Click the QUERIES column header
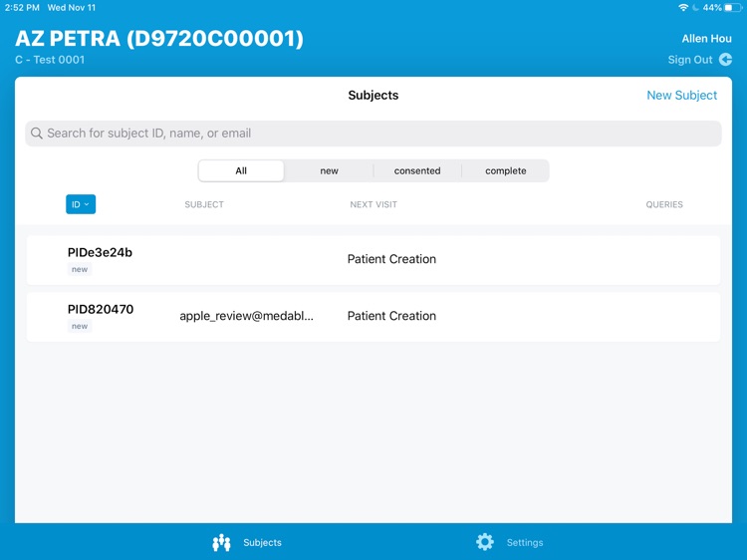This screenshot has width=747, height=560. tap(663, 204)
